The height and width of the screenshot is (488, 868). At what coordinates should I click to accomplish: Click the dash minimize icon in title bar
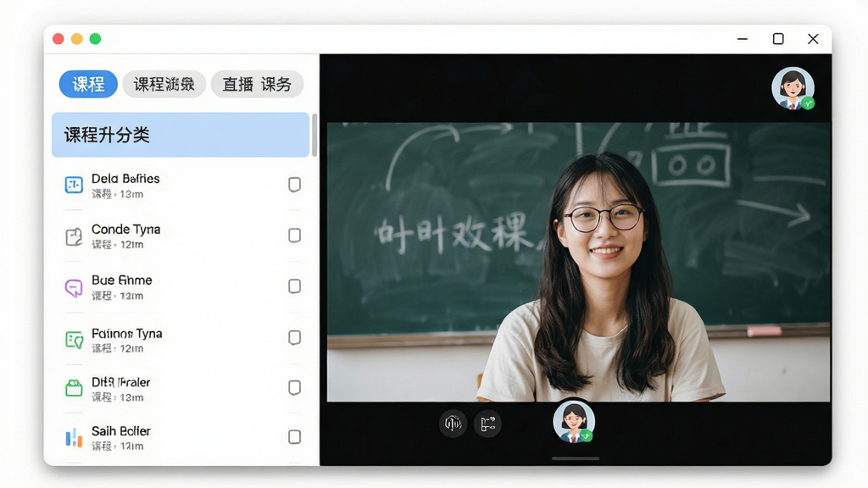pos(743,39)
